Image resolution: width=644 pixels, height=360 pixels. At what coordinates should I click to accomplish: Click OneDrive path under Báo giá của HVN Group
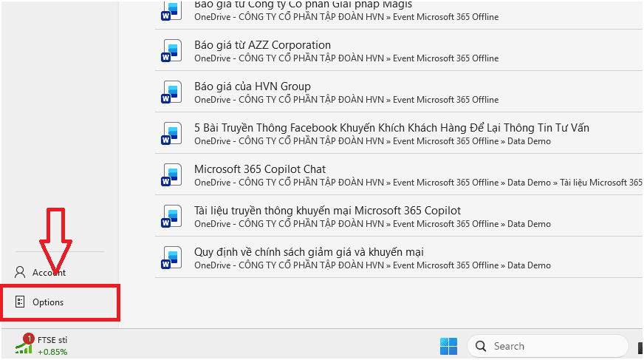[x=346, y=100]
